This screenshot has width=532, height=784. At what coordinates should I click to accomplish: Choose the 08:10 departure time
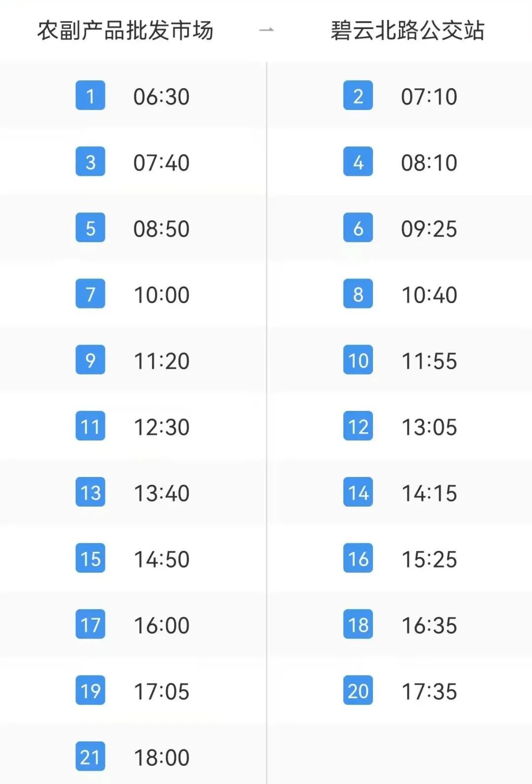click(x=429, y=163)
